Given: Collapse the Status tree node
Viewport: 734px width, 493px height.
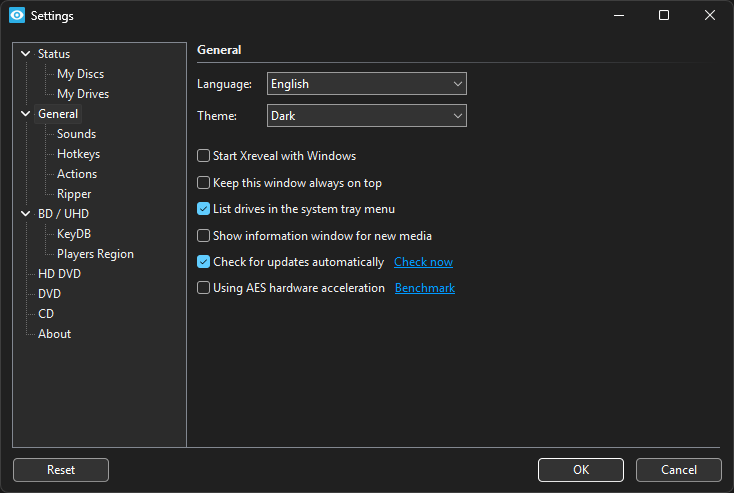Looking at the screenshot, I should pos(26,54).
